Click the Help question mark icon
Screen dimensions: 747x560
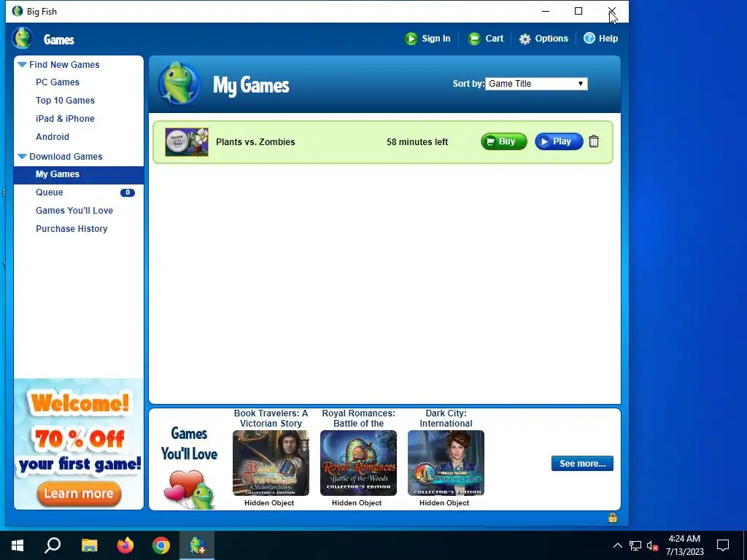pos(589,38)
